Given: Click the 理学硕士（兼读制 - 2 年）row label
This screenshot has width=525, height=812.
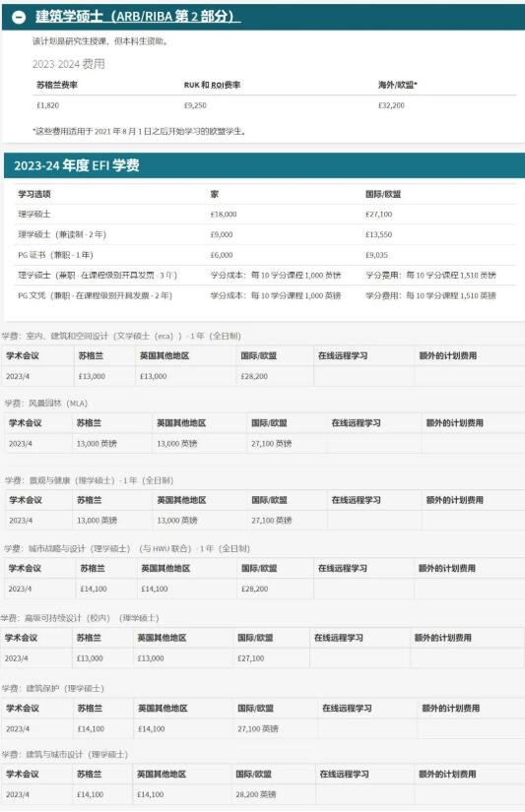Looking at the screenshot, I should click(x=62, y=234).
